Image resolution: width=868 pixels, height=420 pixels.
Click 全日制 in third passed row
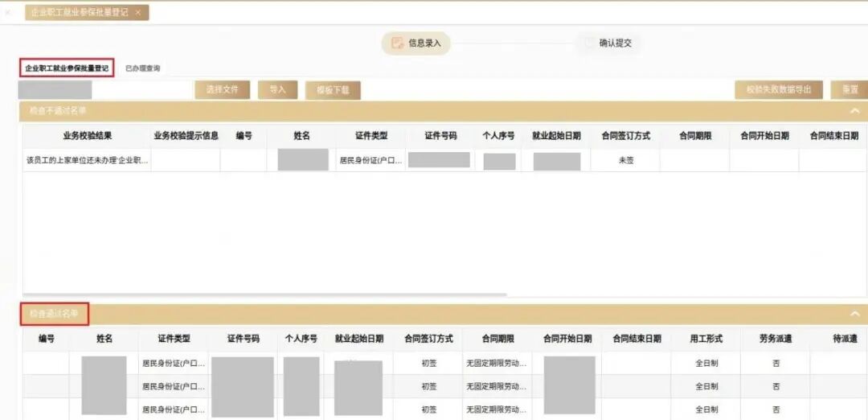point(707,410)
